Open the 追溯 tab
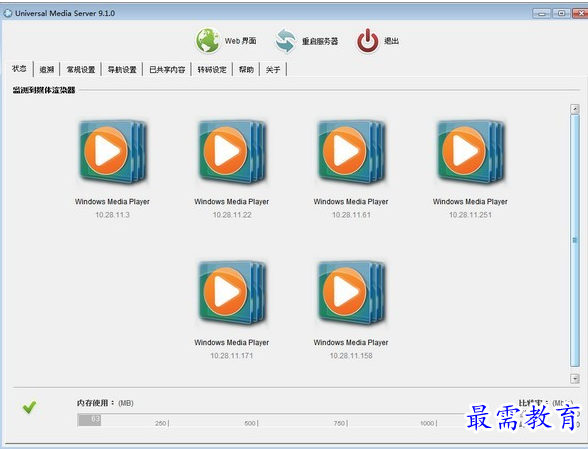 [47, 69]
